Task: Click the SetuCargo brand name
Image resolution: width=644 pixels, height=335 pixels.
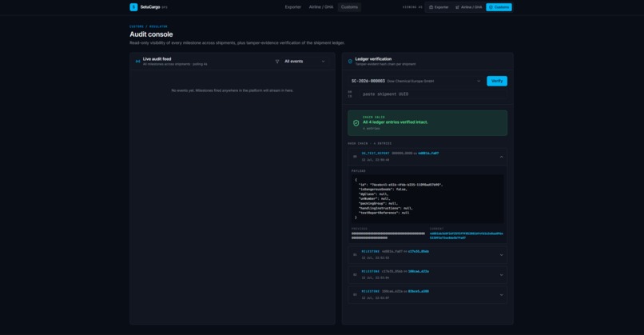Action: [x=150, y=7]
